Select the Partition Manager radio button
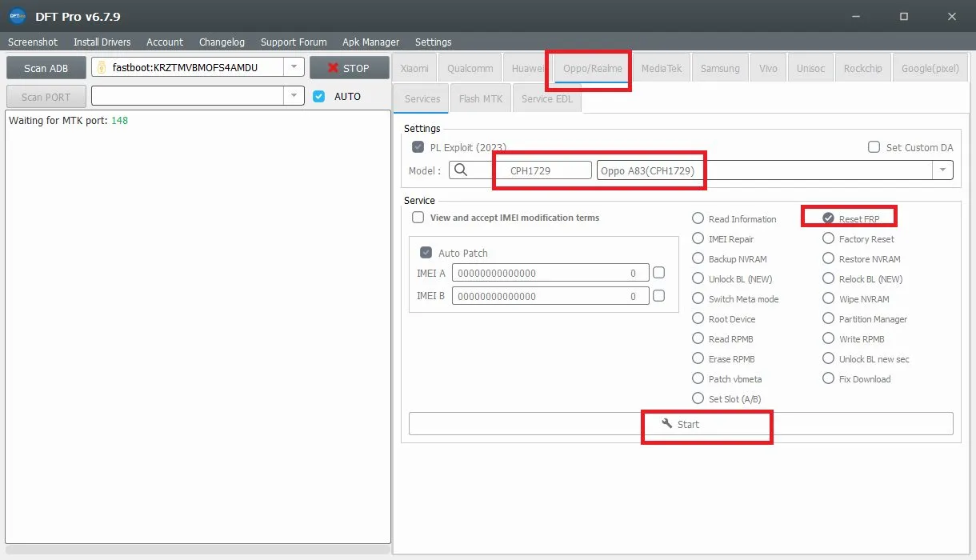976x560 pixels. 829,318
